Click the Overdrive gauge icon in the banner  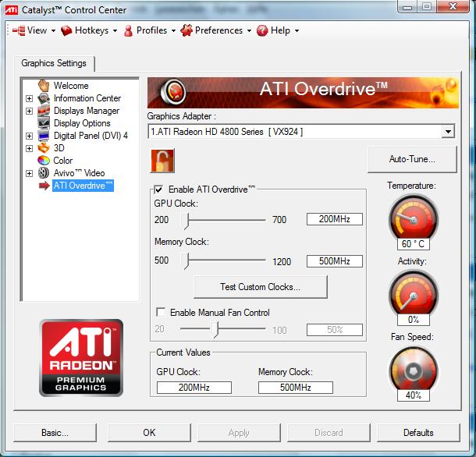click(173, 91)
